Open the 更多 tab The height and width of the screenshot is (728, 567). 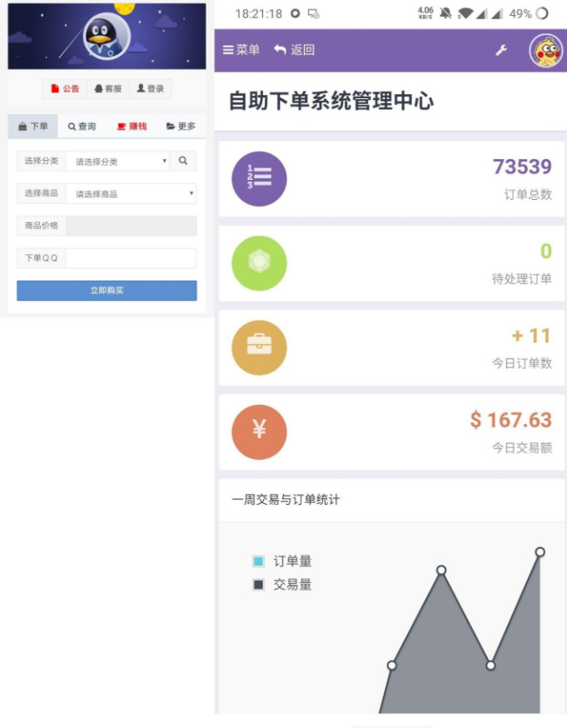coord(181,127)
